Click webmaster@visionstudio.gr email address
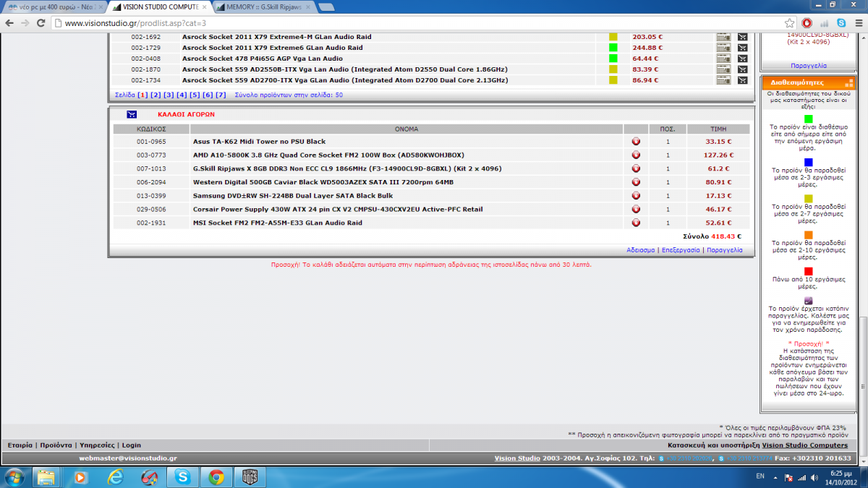The image size is (868, 488). (128, 458)
